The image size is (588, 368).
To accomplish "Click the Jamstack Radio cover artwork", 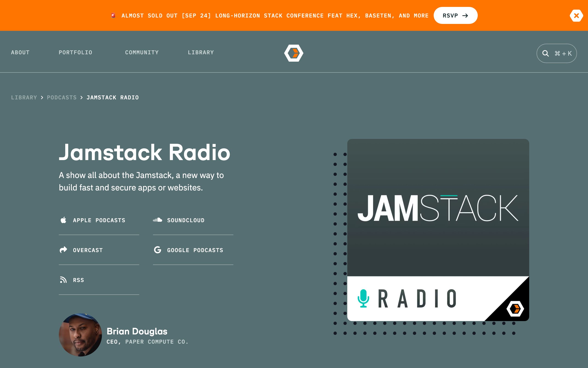I will pyautogui.click(x=438, y=230).
